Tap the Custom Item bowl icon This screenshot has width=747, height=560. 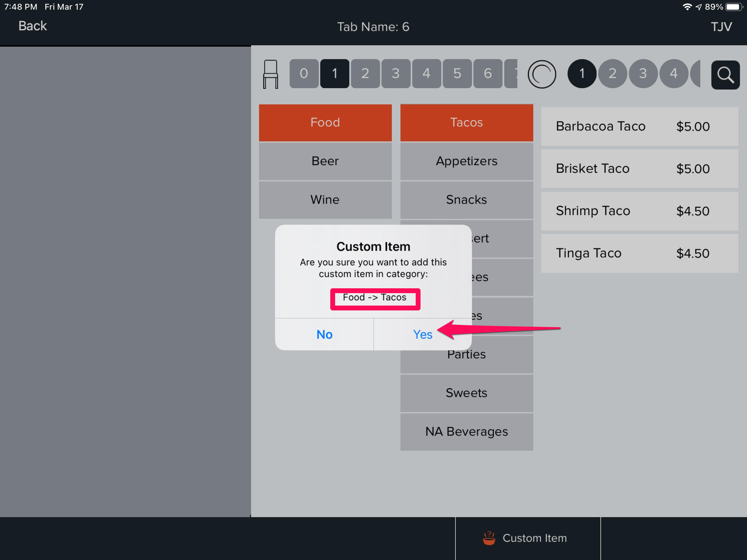(489, 538)
